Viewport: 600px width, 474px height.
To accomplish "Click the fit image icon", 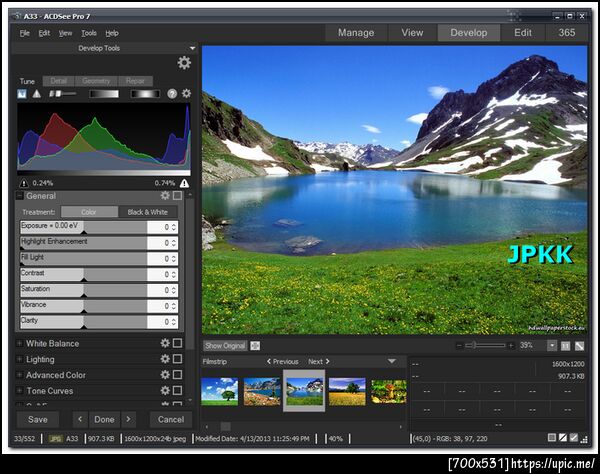I will [x=580, y=346].
